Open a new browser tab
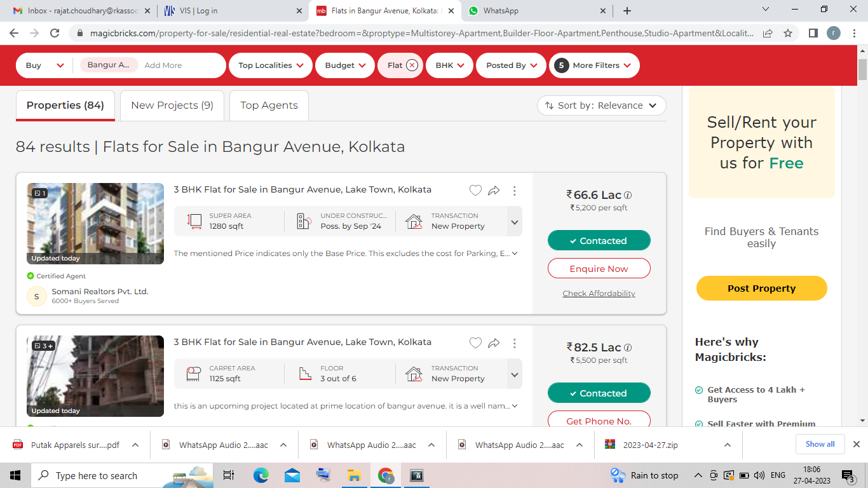Viewport: 868px width, 488px height. point(627,11)
